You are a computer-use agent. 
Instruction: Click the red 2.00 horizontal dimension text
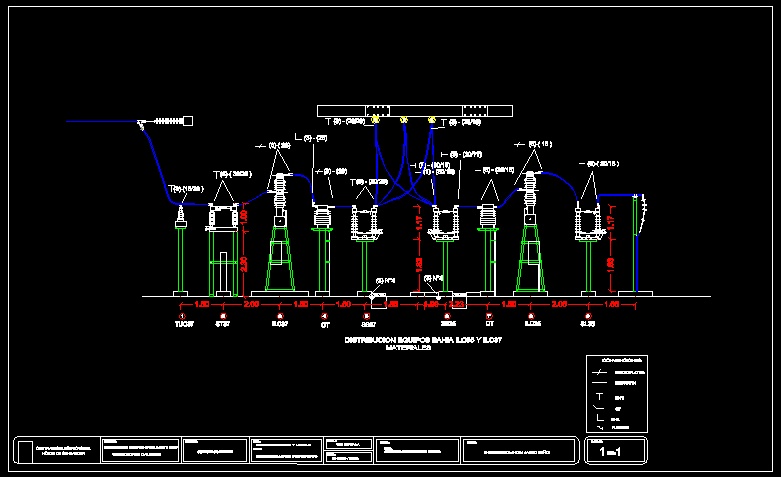[252, 304]
